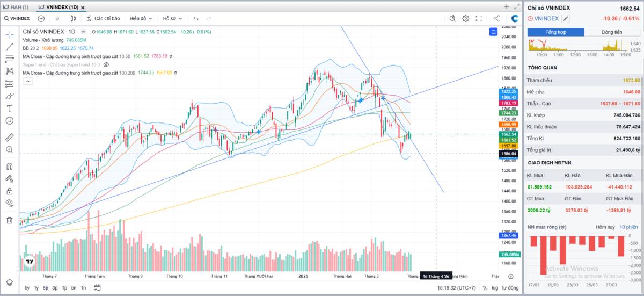
Task: Open the Fibonacci retracement tool group
Action: (10, 59)
